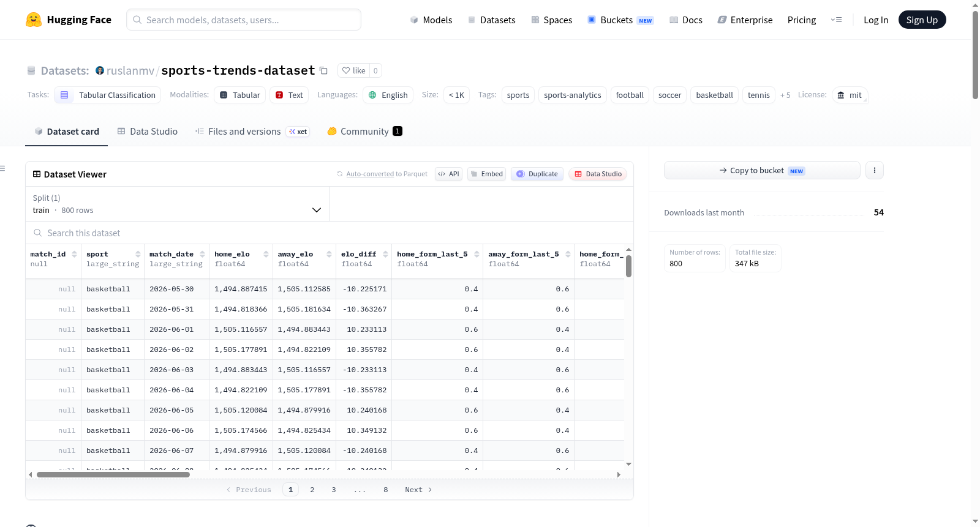Click Next page button
The height and width of the screenshot is (527, 980).
tap(418, 490)
